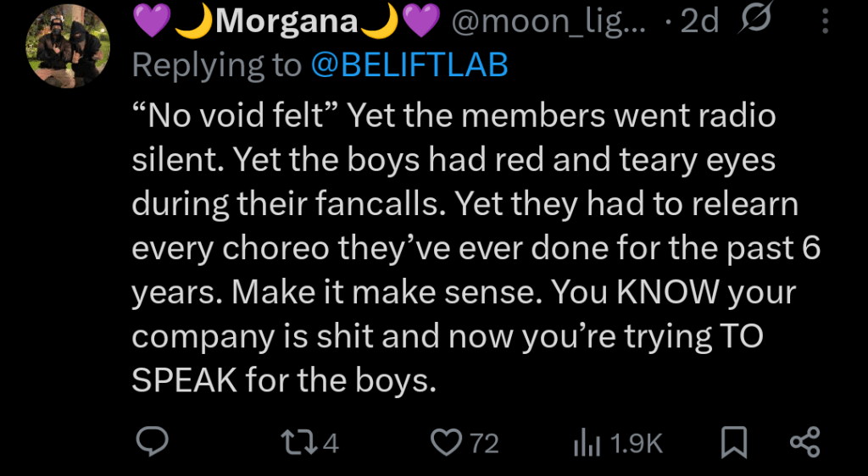Click the like count 72
Image resolution: width=868 pixels, height=476 pixels.
click(484, 443)
